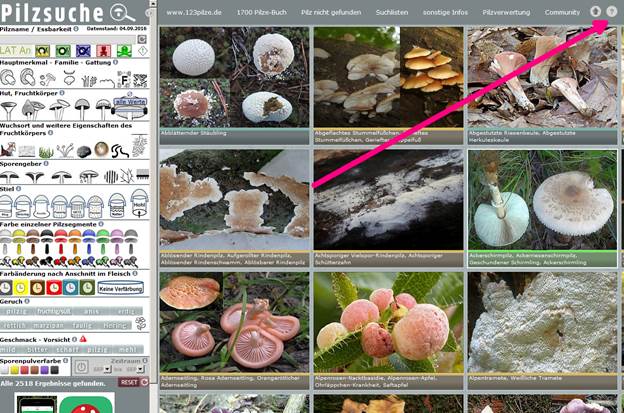Image resolution: width=624 pixels, height=413 pixels.
Task: Choose the yellow stem colour icon
Action: pos(19,249)
